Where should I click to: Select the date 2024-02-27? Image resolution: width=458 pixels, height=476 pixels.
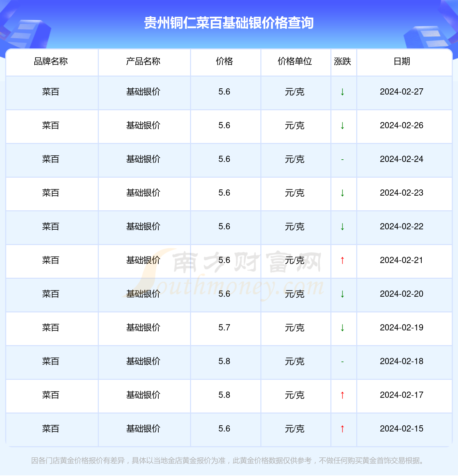pos(402,92)
